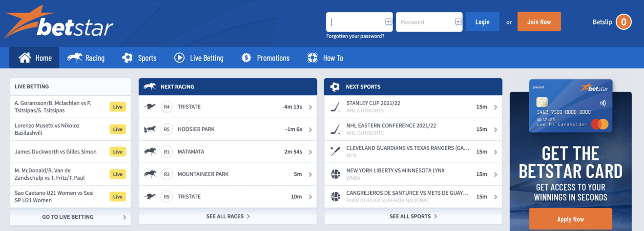Click the 2m 54s countdown for Matamata

[293, 152]
